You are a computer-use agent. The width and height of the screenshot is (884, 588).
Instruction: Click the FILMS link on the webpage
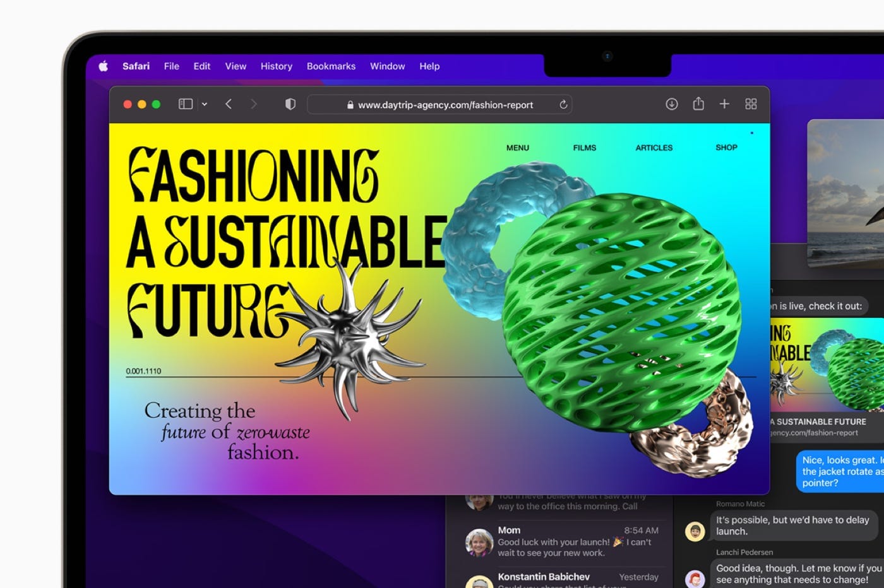pos(585,148)
